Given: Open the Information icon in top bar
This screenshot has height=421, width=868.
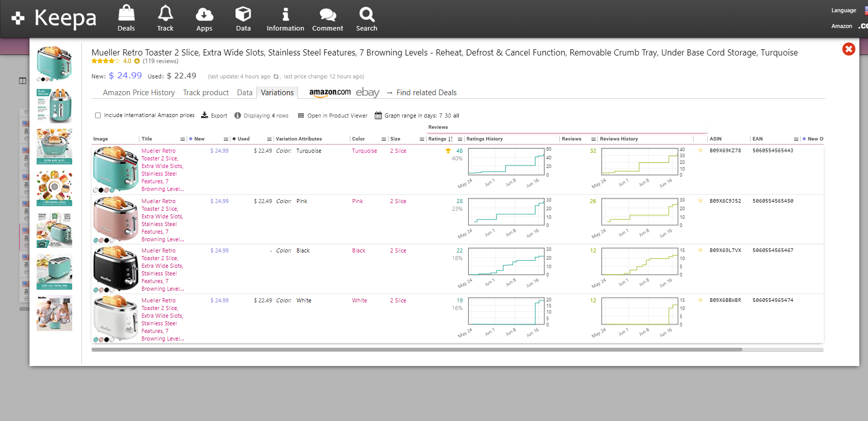Looking at the screenshot, I should point(285,18).
